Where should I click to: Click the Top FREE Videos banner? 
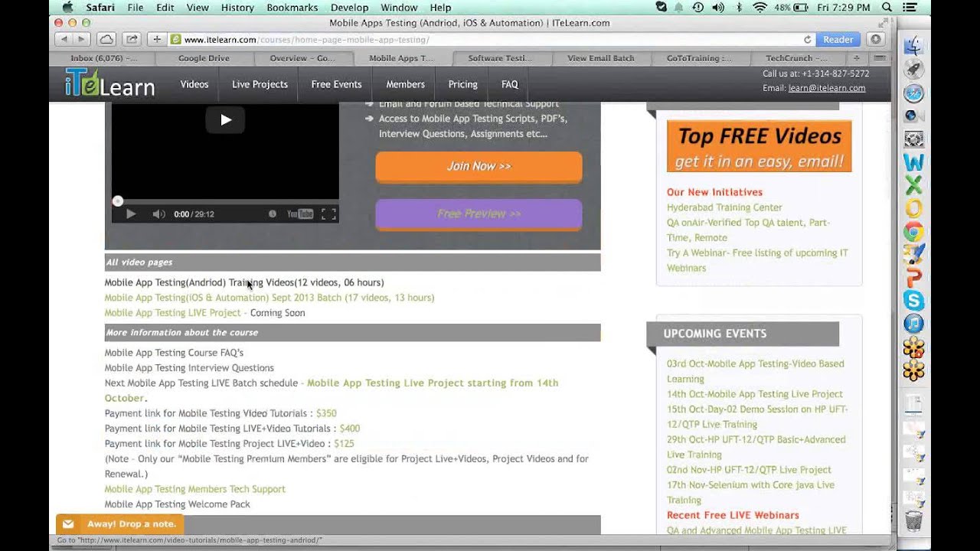(x=759, y=145)
